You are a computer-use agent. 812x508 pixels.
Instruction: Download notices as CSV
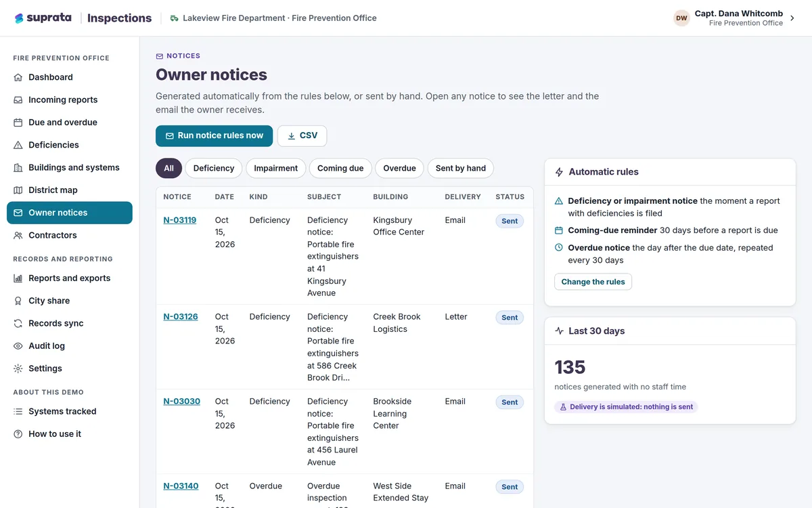click(302, 135)
